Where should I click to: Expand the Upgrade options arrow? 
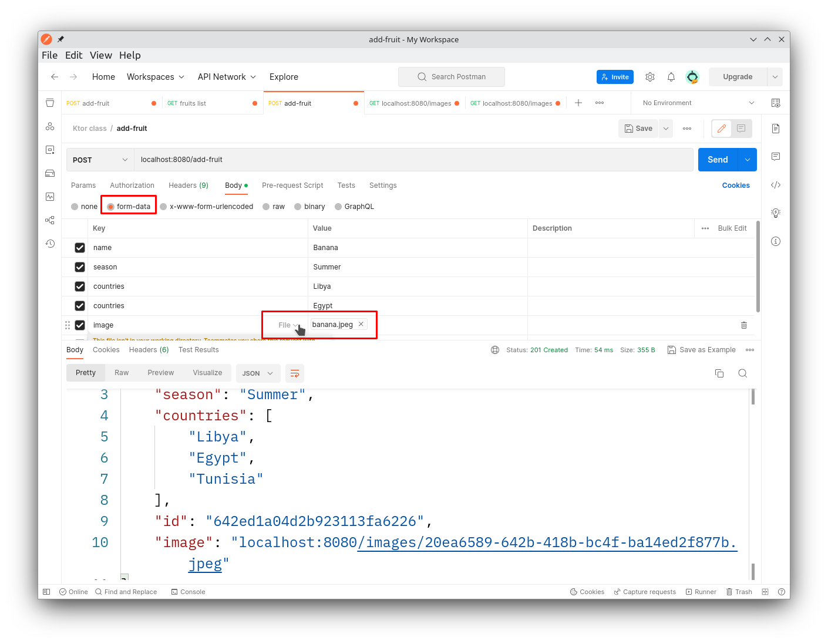775,77
